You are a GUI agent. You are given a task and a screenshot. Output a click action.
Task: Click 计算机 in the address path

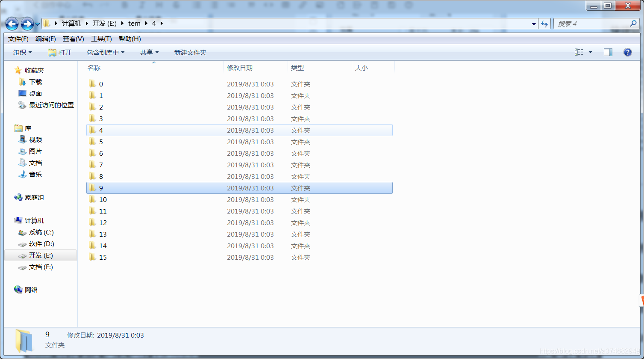tap(72, 24)
